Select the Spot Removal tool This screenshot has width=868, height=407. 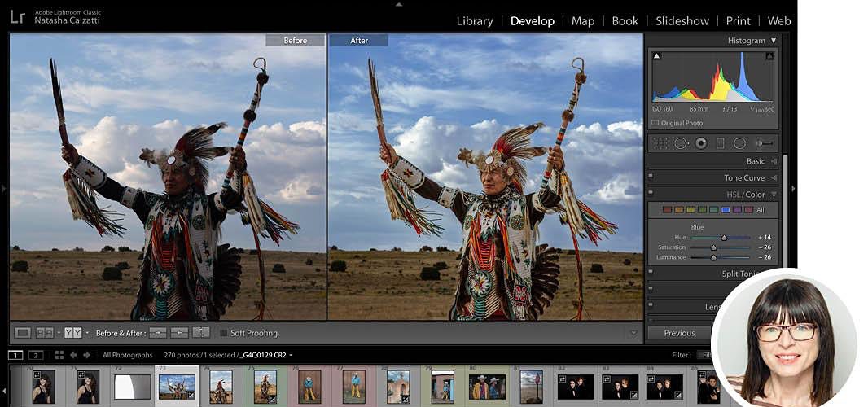pos(682,143)
